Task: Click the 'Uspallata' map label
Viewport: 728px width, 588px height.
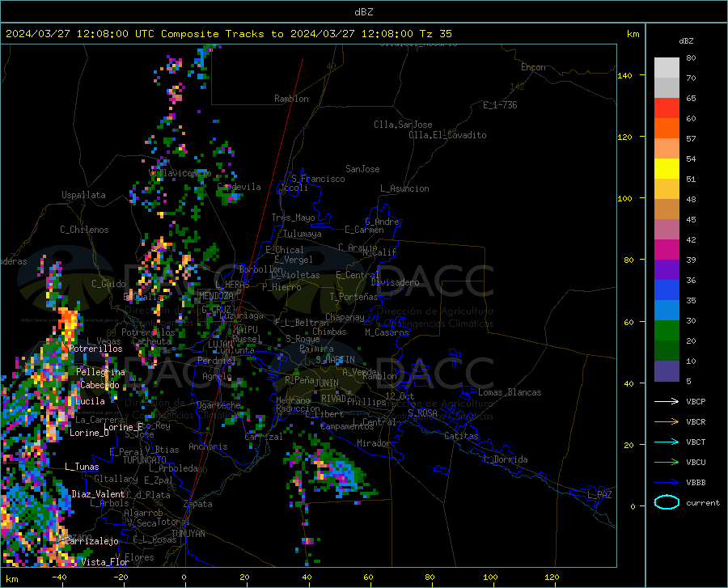Action: (x=83, y=195)
